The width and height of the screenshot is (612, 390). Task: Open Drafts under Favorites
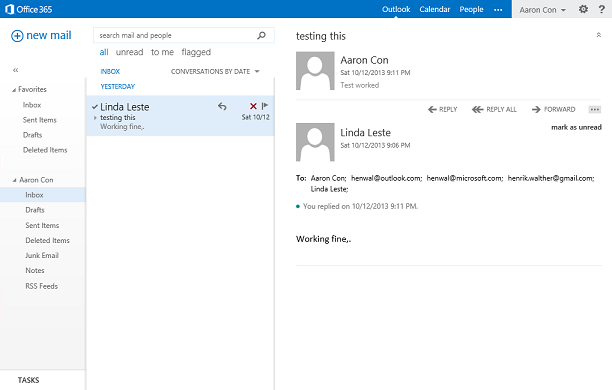click(32, 135)
